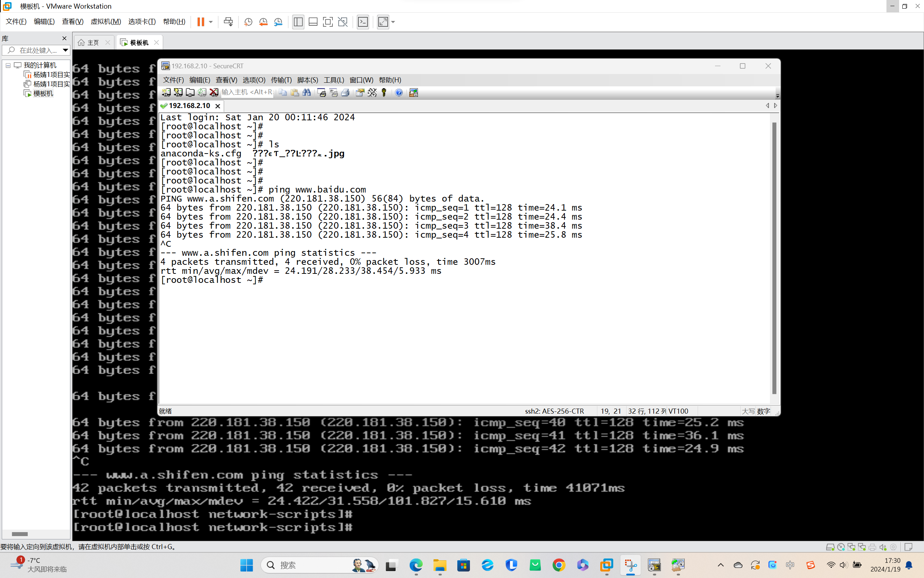Open the VMware 文件(F) menu
Viewport: 924px width, 578px height.
click(16, 22)
